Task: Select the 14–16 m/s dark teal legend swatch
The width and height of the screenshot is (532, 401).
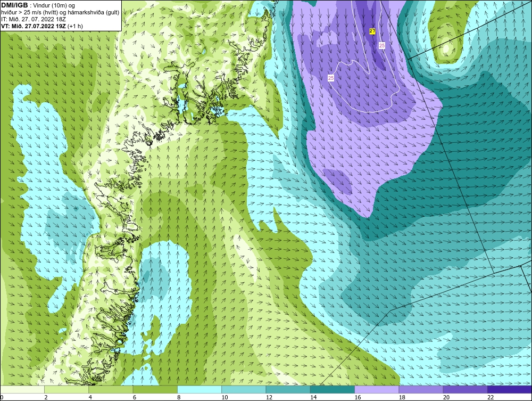Action: point(332,389)
